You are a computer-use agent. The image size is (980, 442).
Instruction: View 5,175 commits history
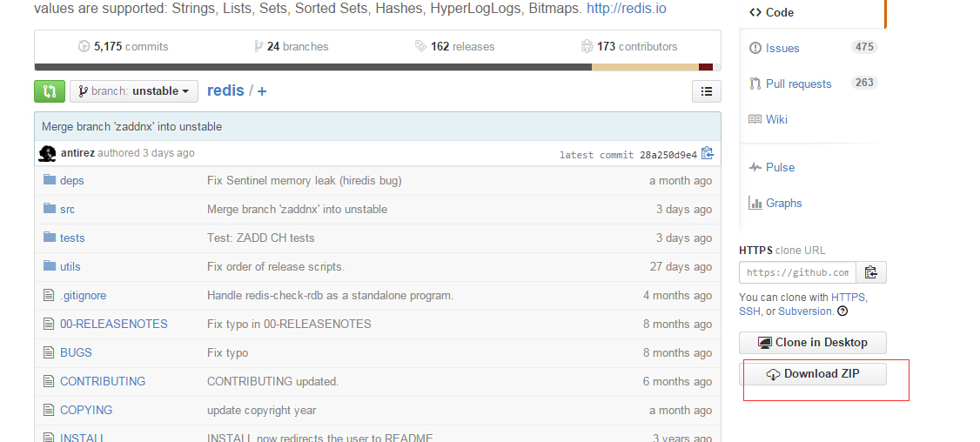[x=123, y=46]
